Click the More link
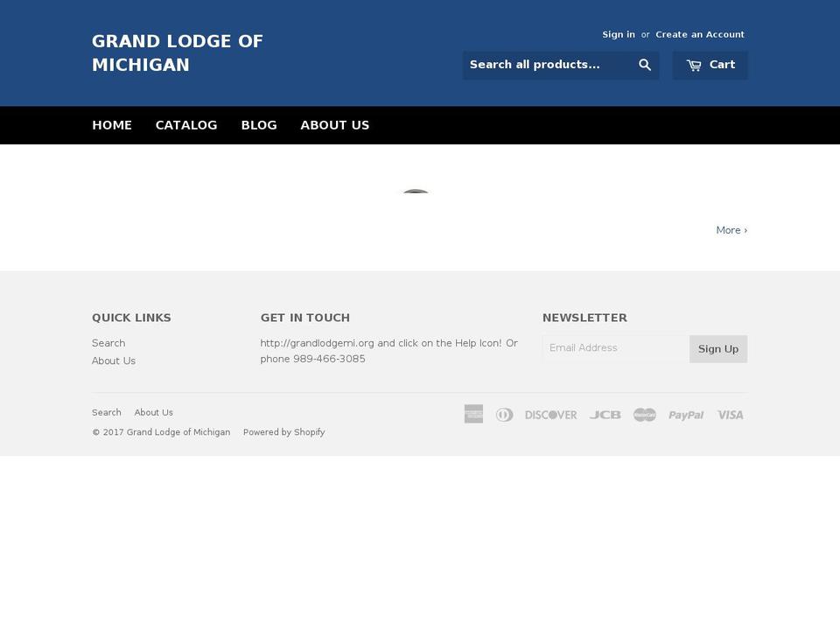Screen dimensions: 840x630 (x=731, y=230)
